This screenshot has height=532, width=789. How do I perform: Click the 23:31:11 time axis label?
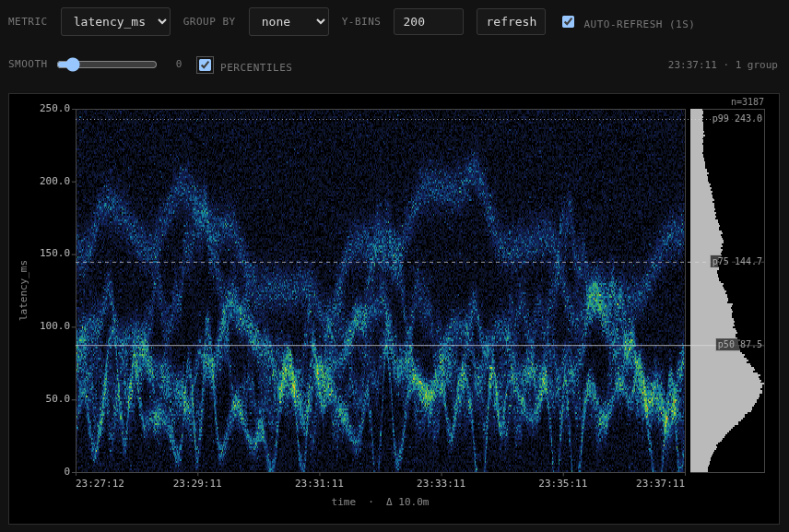(x=319, y=483)
